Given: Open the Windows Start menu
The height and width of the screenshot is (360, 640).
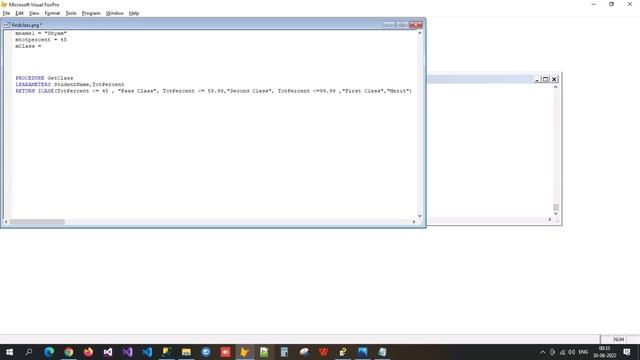Looking at the screenshot, I should tap(9, 352).
